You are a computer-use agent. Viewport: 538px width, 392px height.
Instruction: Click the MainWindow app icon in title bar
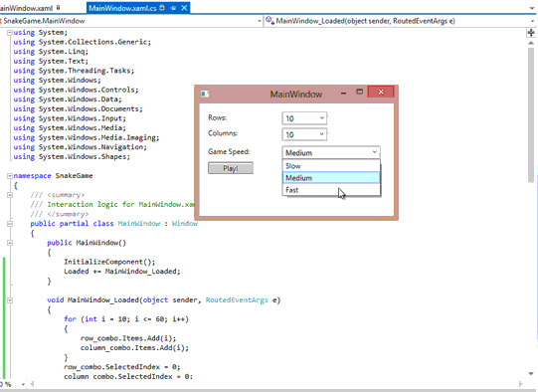[205, 94]
